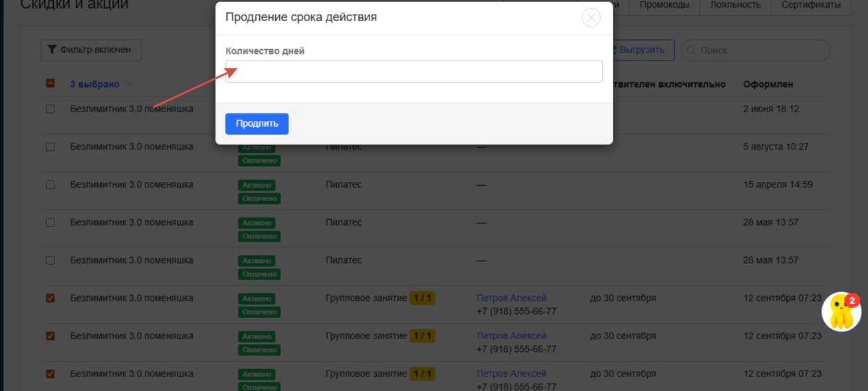Open the first Петров Алексей client link
The width and height of the screenshot is (868, 391).
[x=511, y=298]
